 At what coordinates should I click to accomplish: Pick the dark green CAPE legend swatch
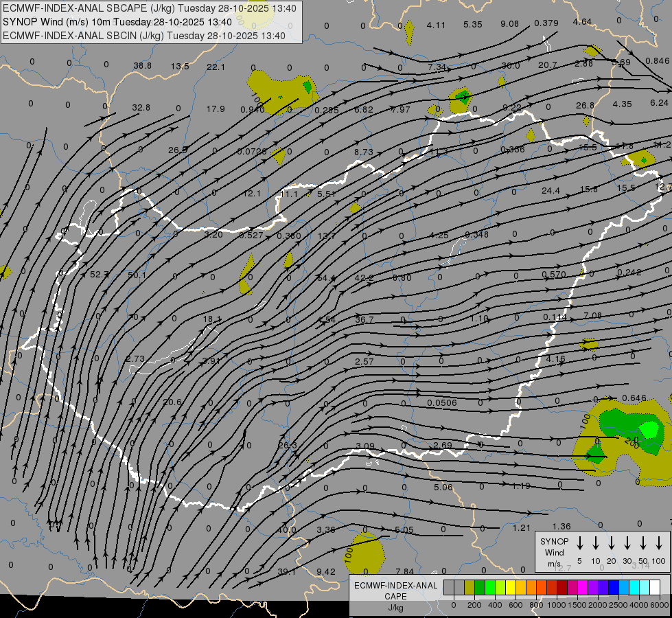click(480, 588)
